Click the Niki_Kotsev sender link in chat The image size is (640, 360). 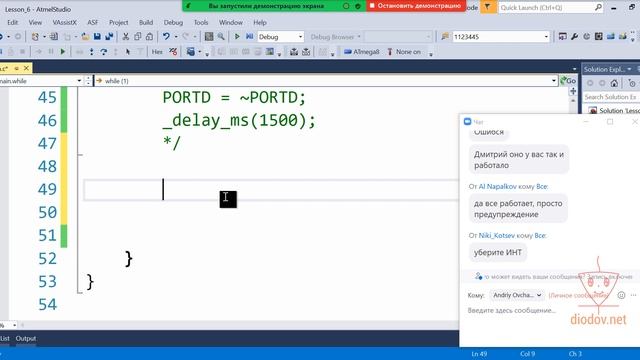click(x=497, y=236)
